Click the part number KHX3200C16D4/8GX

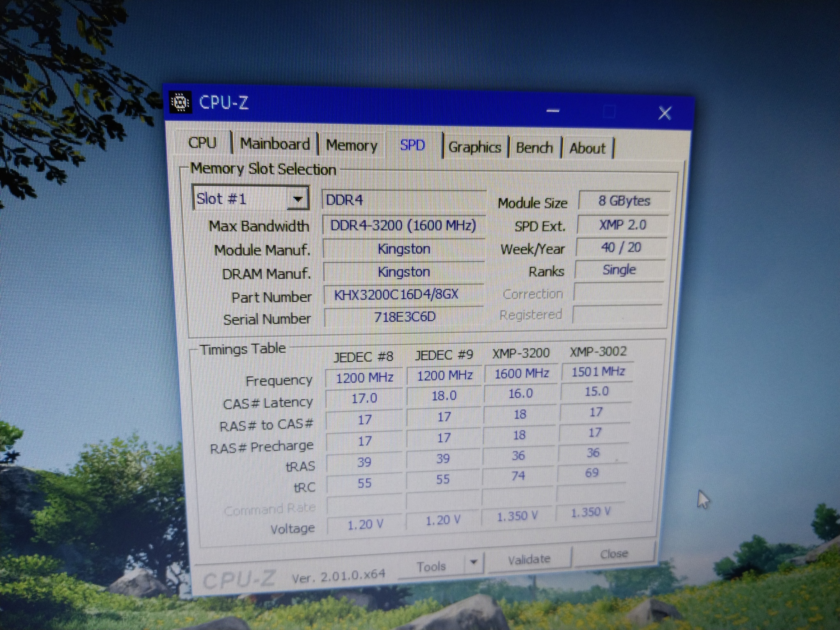404,294
